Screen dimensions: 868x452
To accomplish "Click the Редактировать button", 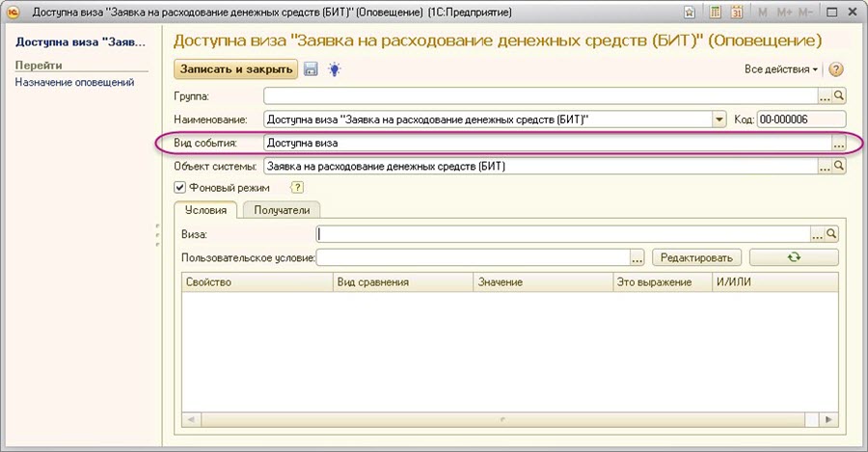I will coord(697,257).
